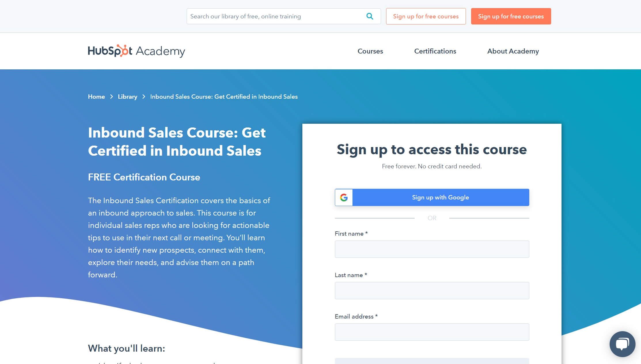This screenshot has height=364, width=641.
Task: Click the 'Library' breadcrumb link
Action: pyautogui.click(x=127, y=97)
